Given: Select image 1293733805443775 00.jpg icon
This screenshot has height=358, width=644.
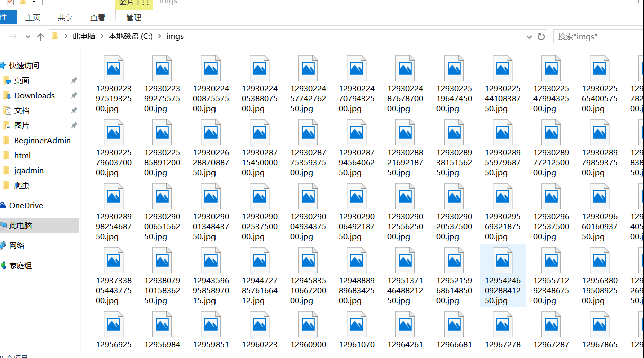Looking at the screenshot, I should pos(114,260).
